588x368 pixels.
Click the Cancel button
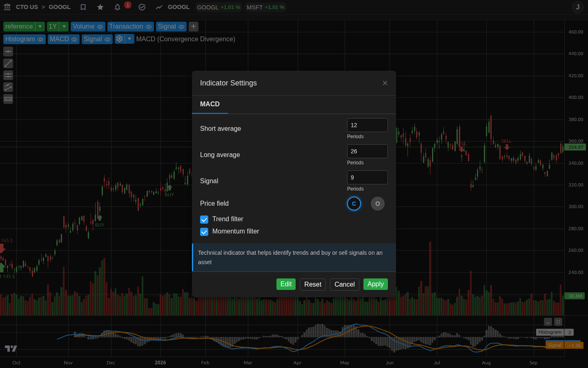(x=345, y=284)
